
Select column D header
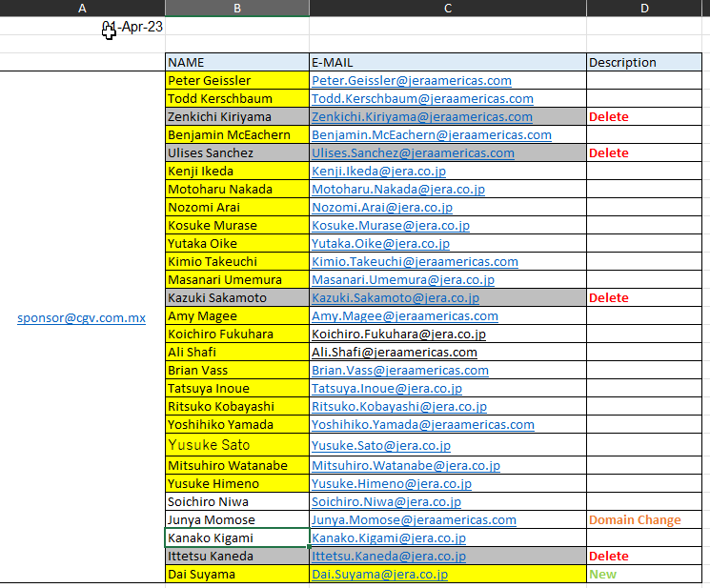point(645,9)
